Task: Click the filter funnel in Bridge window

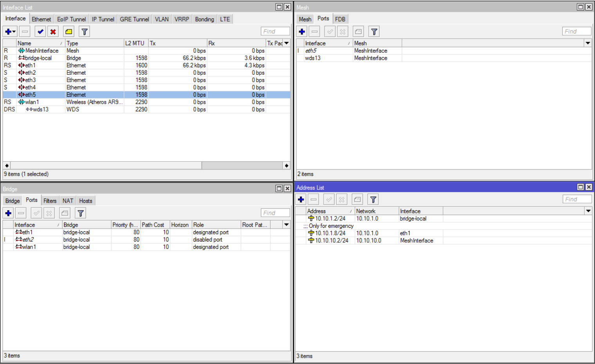Action: [x=81, y=213]
